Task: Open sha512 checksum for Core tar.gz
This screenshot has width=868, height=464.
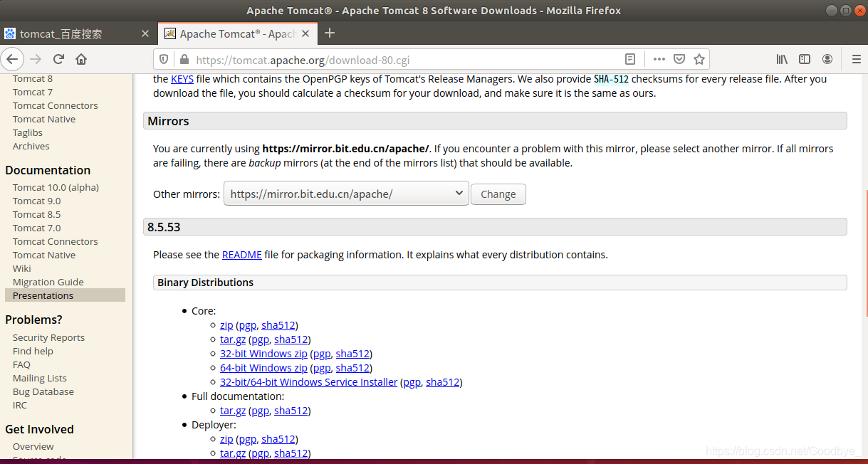Action: tap(291, 339)
